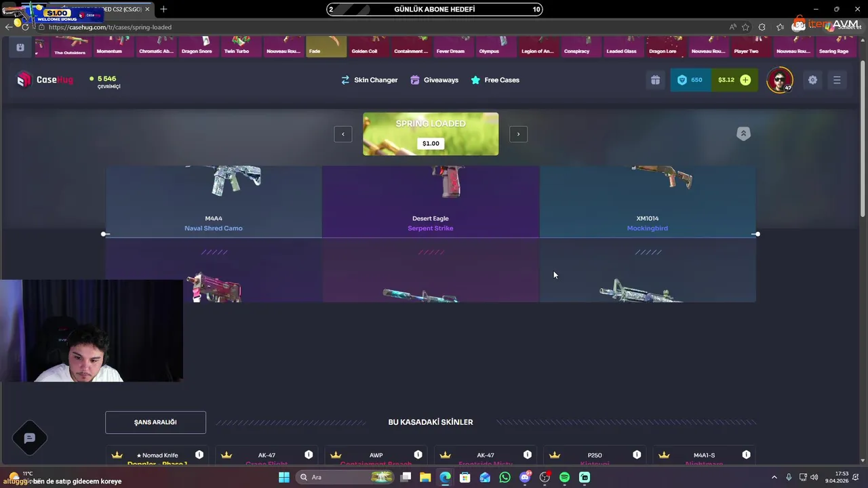Go to next case with right arrow

point(518,134)
